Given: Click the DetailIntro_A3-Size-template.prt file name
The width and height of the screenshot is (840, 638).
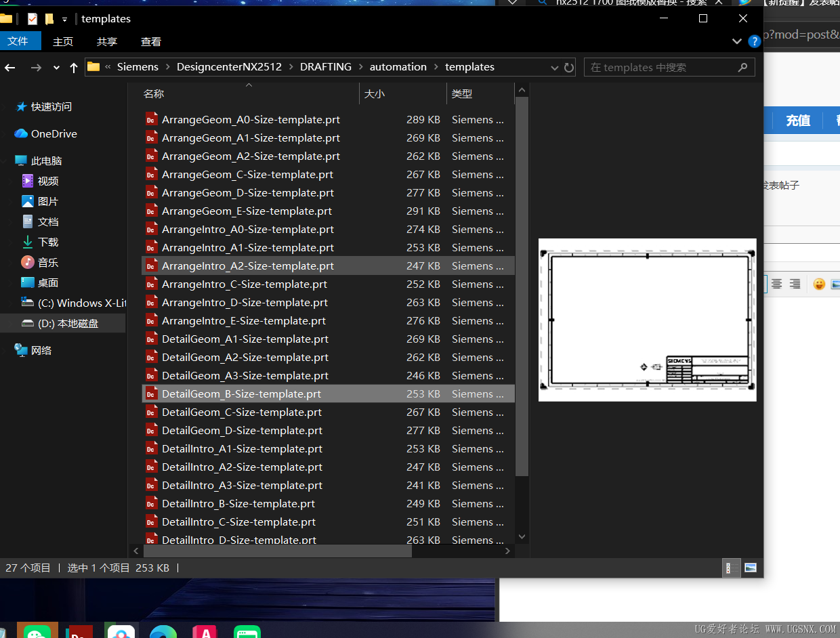Looking at the screenshot, I should pos(242,485).
